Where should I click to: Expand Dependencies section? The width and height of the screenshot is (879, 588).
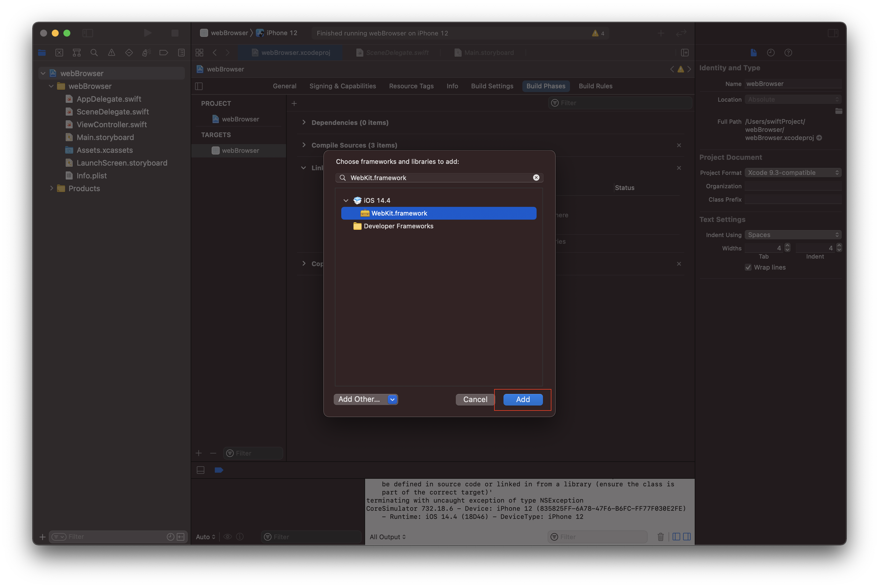tap(304, 122)
